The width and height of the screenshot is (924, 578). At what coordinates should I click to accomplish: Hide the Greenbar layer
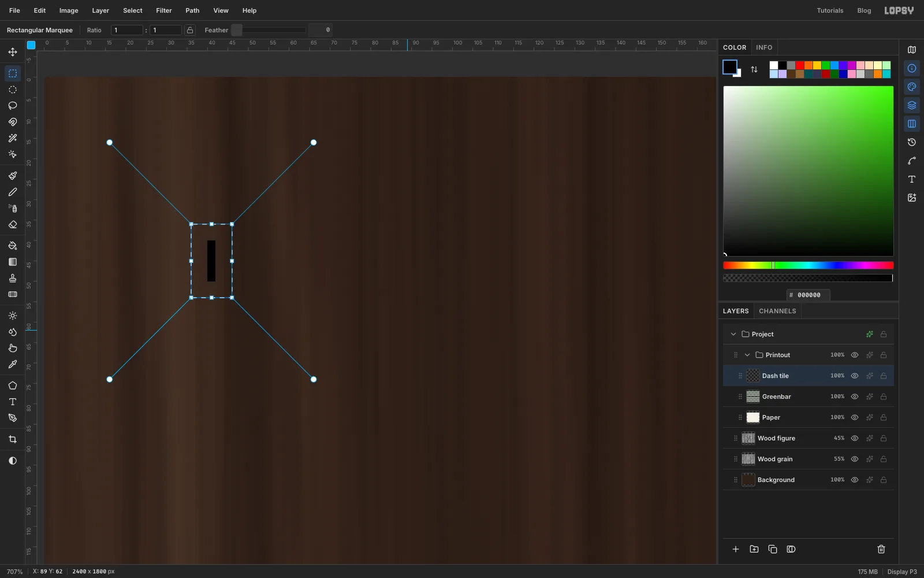[x=855, y=397]
